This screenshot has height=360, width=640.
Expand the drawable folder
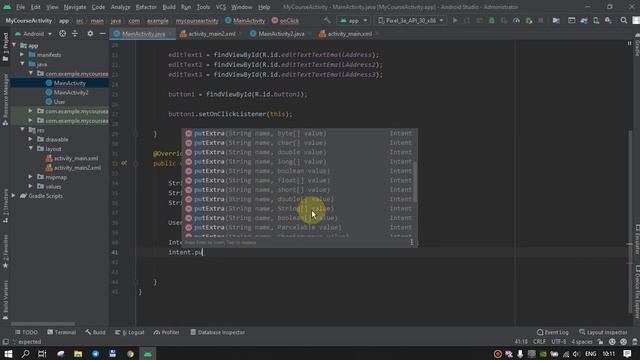(x=31, y=139)
